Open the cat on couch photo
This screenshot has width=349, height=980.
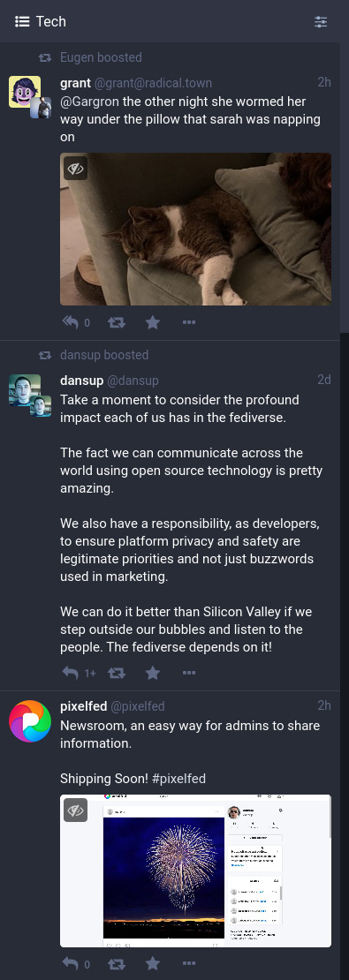pos(196,229)
